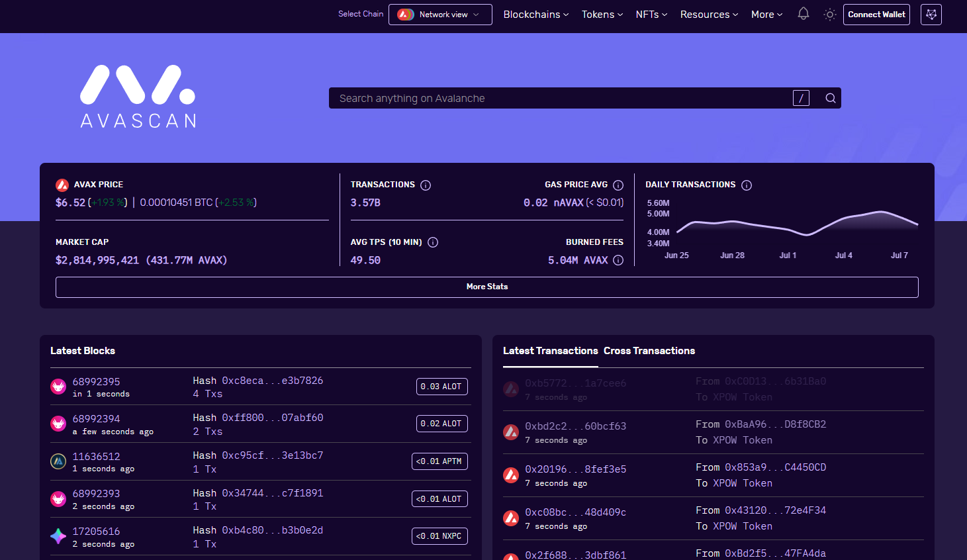Open the notifications bell icon
Image resolution: width=967 pixels, height=560 pixels.
tap(803, 14)
